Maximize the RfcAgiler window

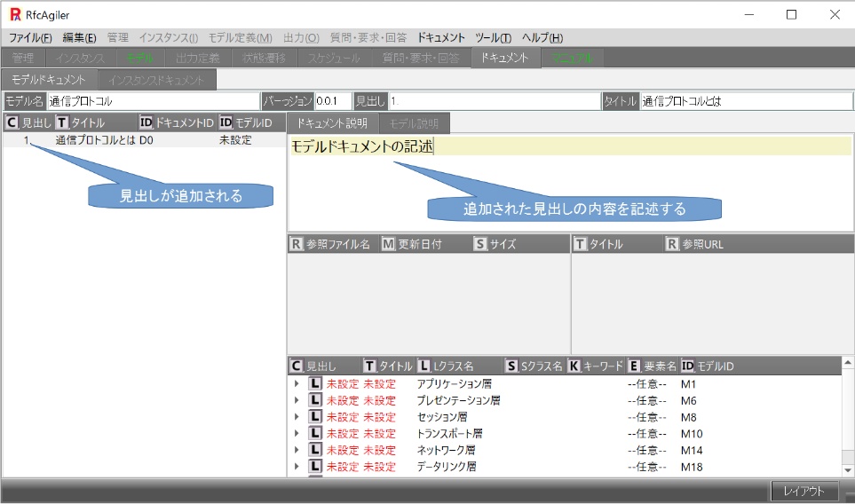click(791, 15)
